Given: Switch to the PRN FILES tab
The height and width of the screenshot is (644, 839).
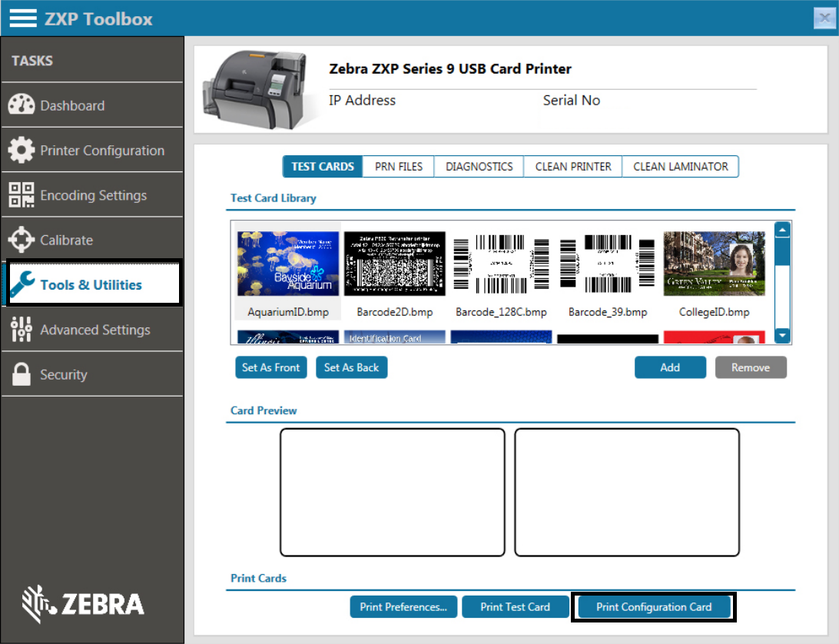Looking at the screenshot, I should pos(398,167).
